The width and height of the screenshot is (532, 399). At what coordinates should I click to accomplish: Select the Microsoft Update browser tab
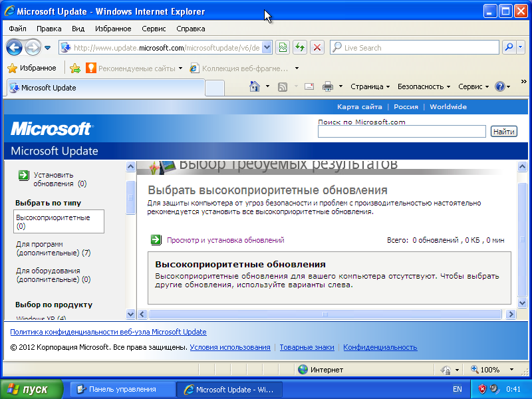(x=106, y=88)
